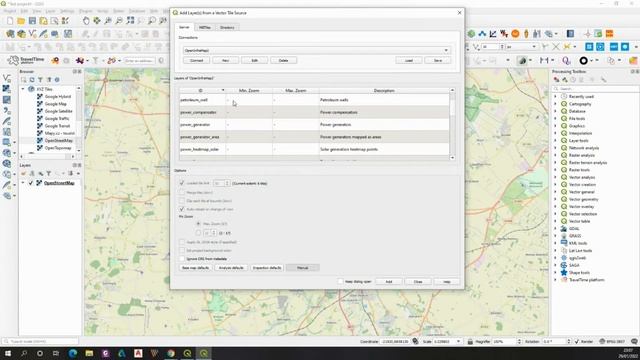Click the Zoom In magnifier icon
640x360 pixels.
tap(108, 20)
